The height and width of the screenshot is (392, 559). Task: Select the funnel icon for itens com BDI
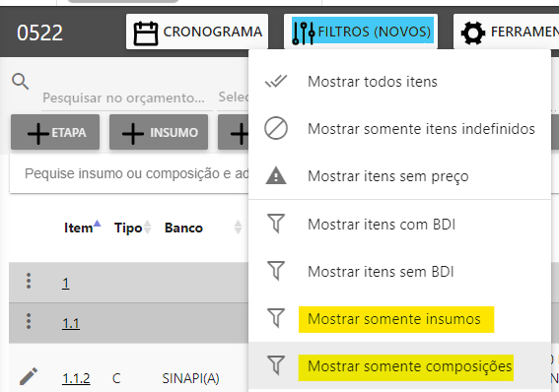276,224
